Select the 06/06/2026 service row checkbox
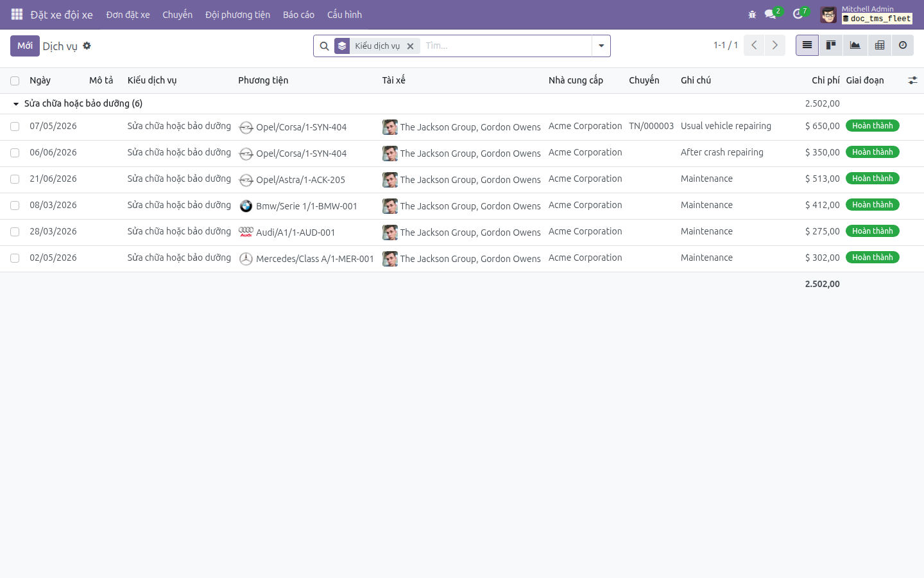The width and height of the screenshot is (924, 578). (15, 153)
